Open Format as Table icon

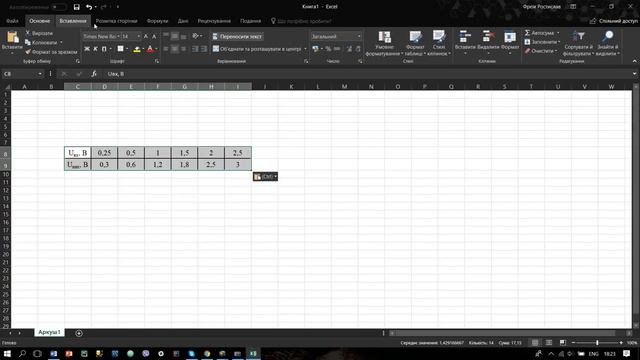click(415, 37)
